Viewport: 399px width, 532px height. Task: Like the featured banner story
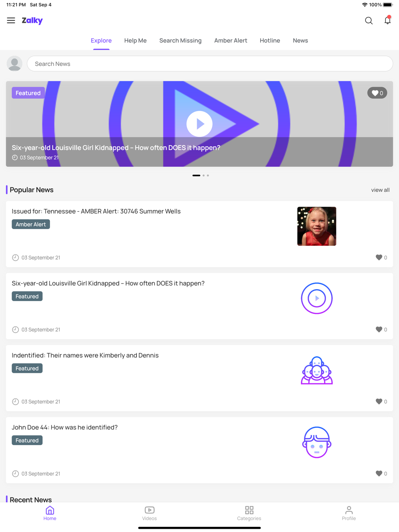tap(377, 93)
